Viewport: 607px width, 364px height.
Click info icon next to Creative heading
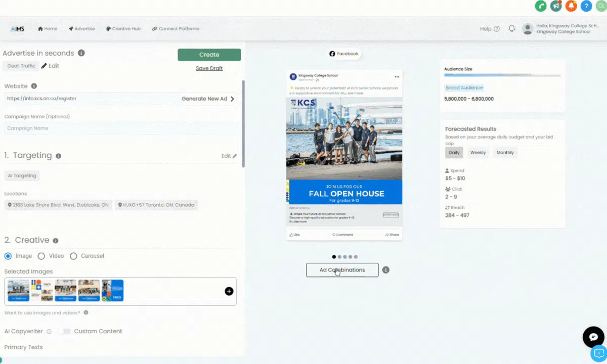point(56,241)
